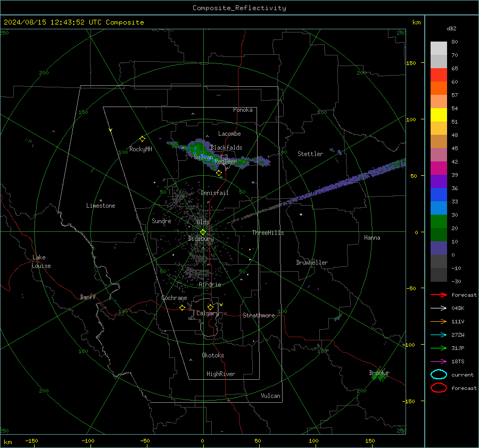Click the orange 111V arrow icon
Screen dimensions: 479x448
click(439, 321)
